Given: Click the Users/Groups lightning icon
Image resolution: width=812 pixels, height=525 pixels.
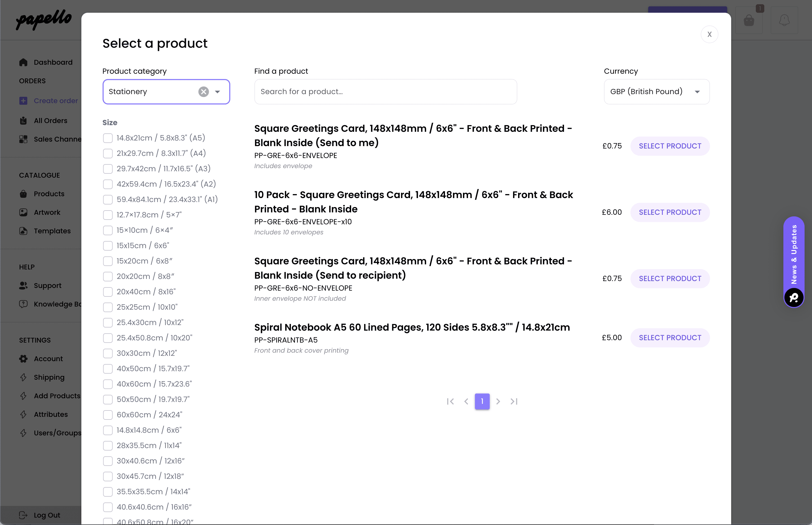Looking at the screenshot, I should tap(23, 433).
